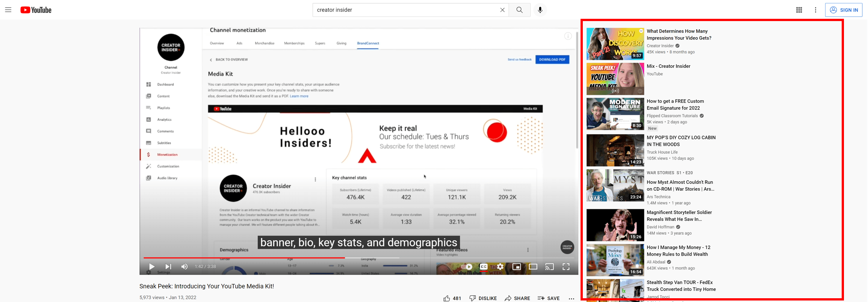
Task: Open more actions ellipsis below the video
Action: click(571, 298)
